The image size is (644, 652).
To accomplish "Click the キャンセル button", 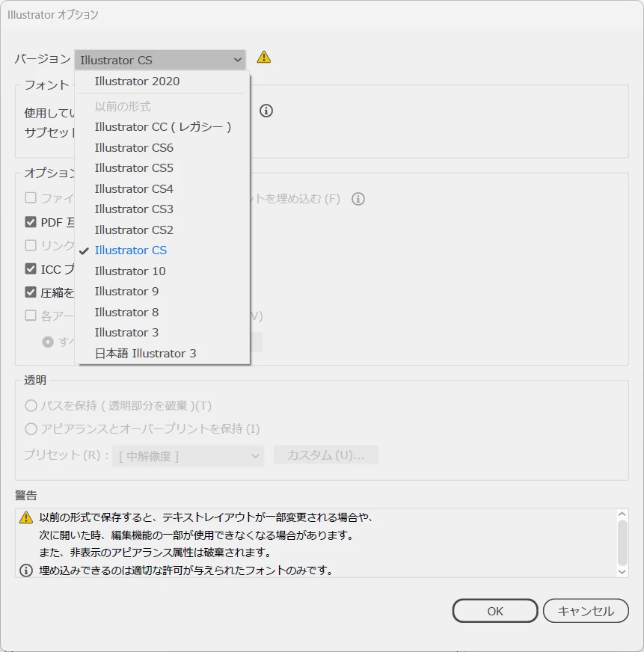I will (x=586, y=611).
